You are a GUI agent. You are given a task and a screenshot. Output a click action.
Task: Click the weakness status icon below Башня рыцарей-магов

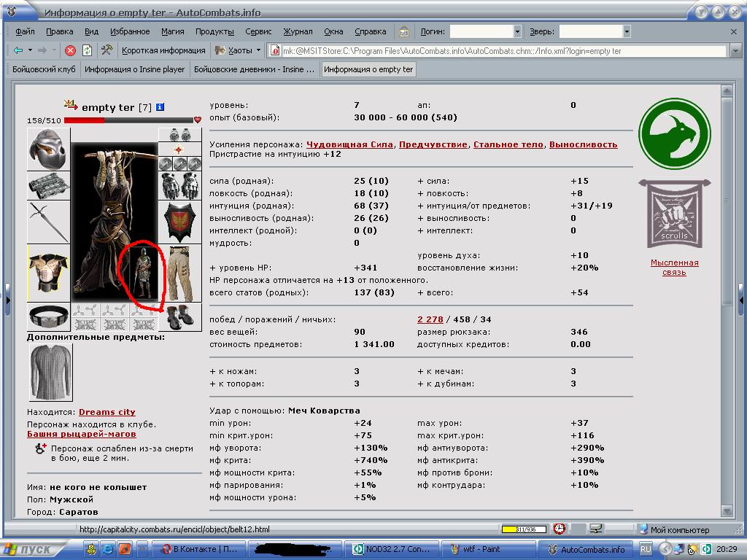41,448
